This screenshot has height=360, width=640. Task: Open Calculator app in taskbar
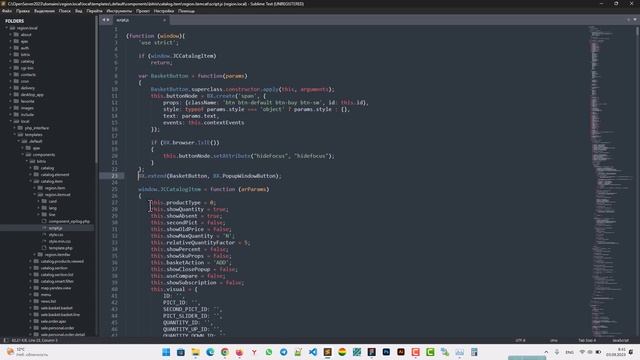pyautogui.click(x=474, y=352)
